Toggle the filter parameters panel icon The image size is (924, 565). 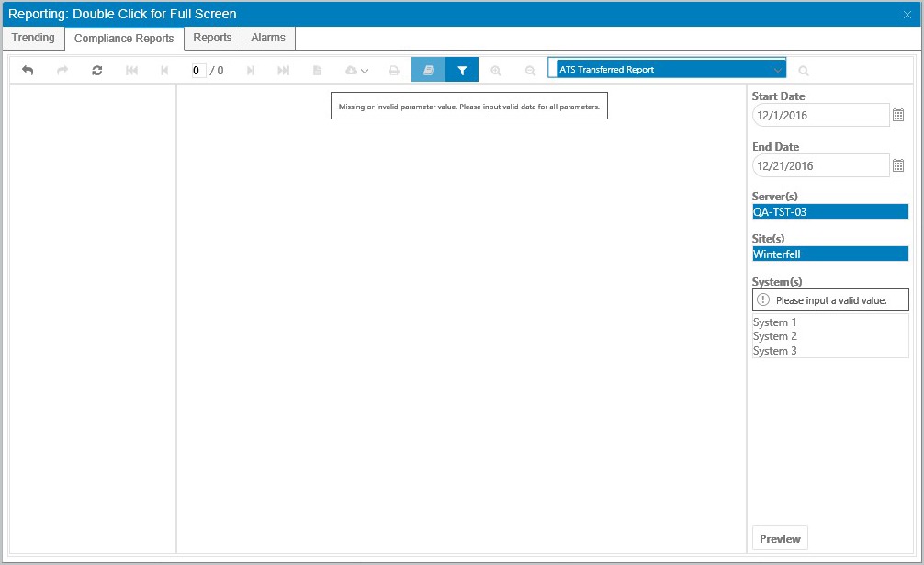coord(462,70)
